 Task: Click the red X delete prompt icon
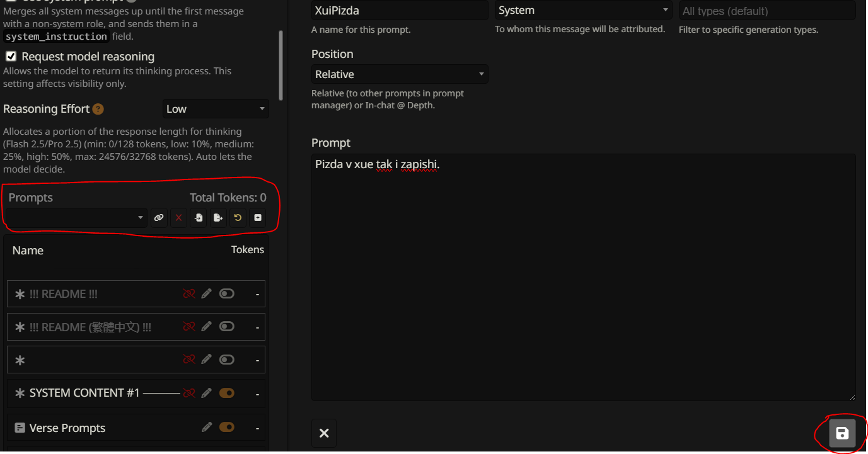(179, 218)
